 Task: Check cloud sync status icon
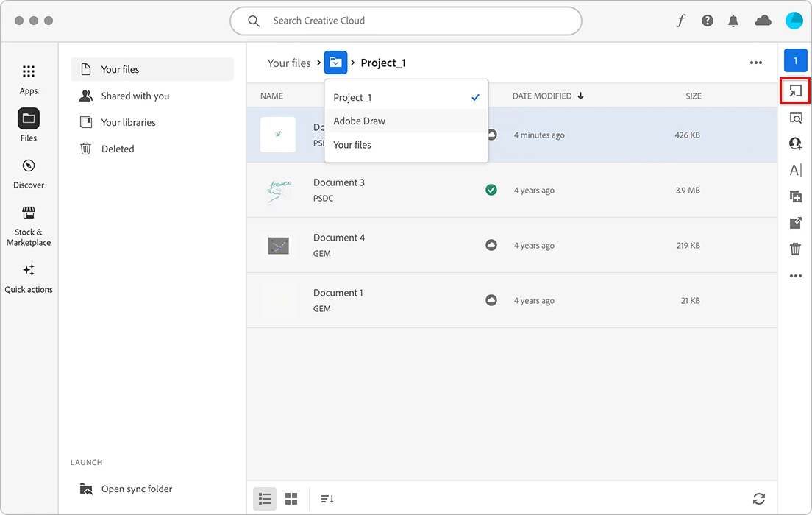coord(763,21)
